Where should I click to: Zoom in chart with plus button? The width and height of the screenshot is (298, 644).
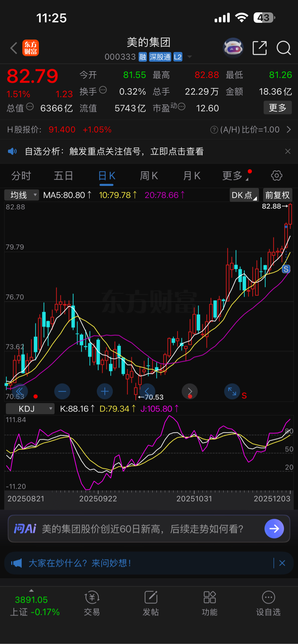point(105,391)
